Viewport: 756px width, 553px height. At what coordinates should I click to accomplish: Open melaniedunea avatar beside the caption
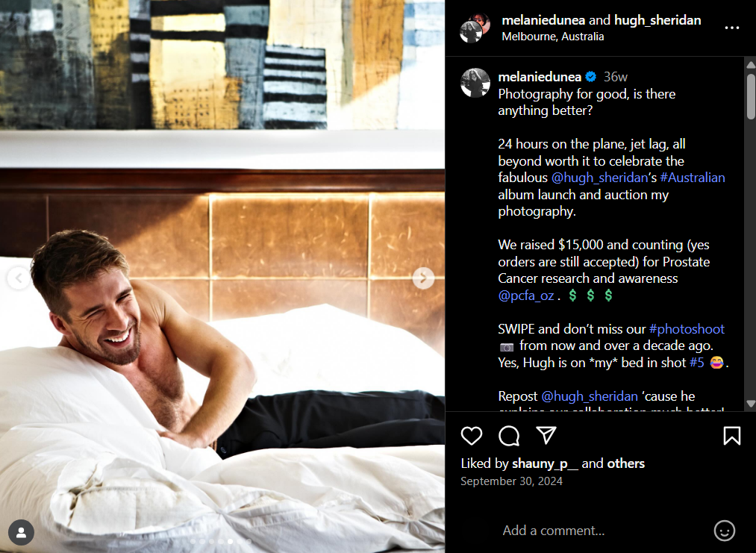(x=475, y=82)
